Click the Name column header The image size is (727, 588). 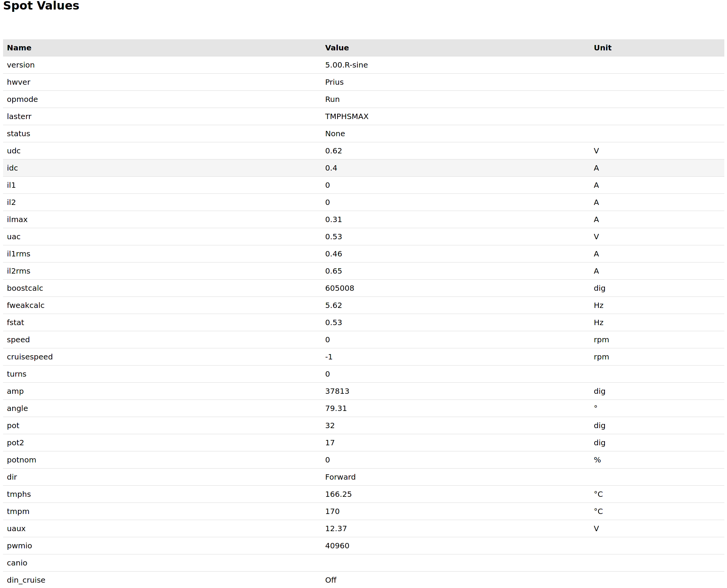pos(19,48)
